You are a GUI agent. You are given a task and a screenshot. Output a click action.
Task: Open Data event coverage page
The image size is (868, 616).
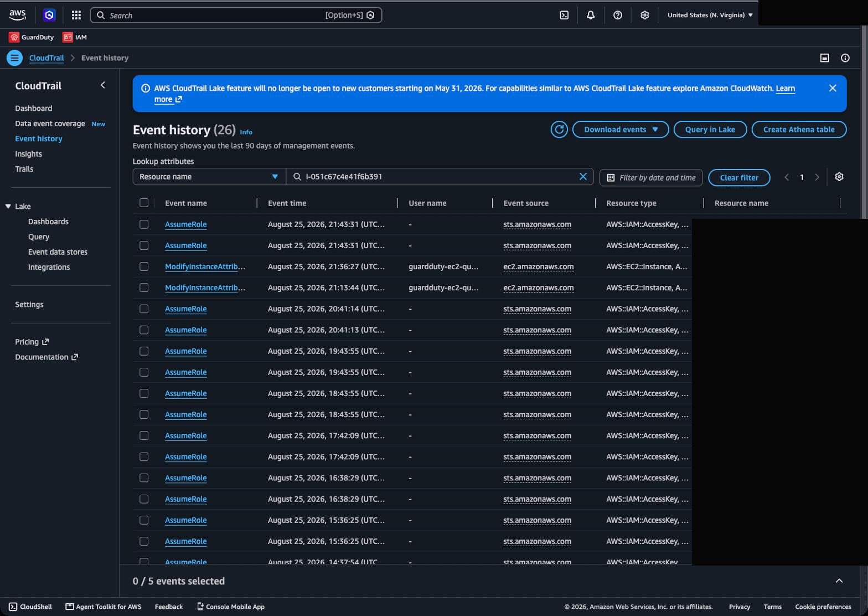pyautogui.click(x=50, y=124)
